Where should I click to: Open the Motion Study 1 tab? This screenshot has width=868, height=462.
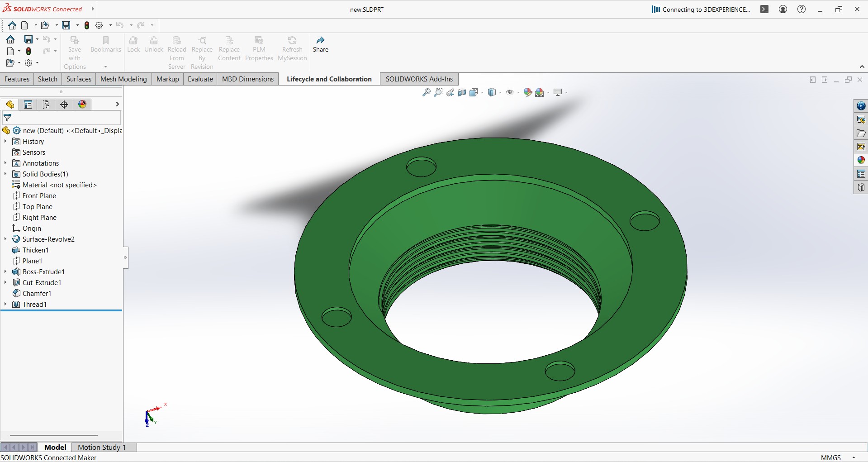(x=102, y=447)
